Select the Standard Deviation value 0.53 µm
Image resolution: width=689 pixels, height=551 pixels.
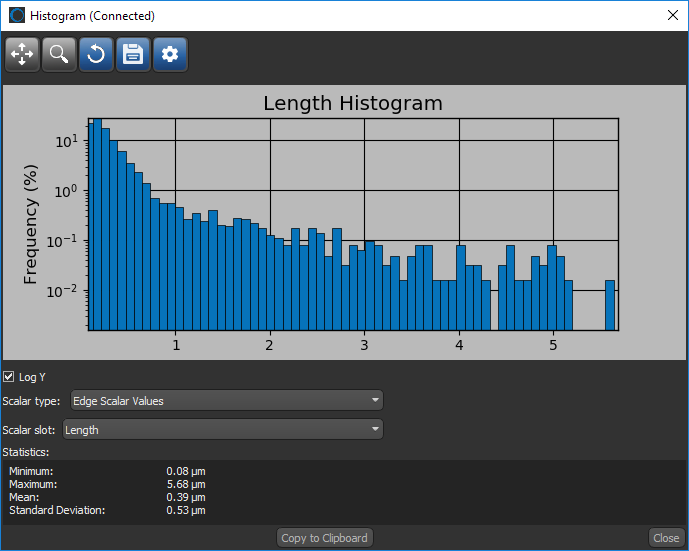click(186, 510)
